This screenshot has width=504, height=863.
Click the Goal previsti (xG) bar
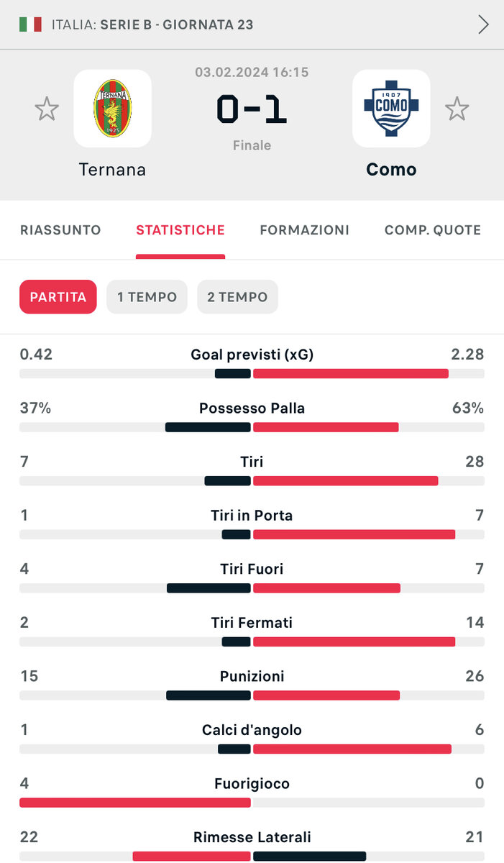252,374
